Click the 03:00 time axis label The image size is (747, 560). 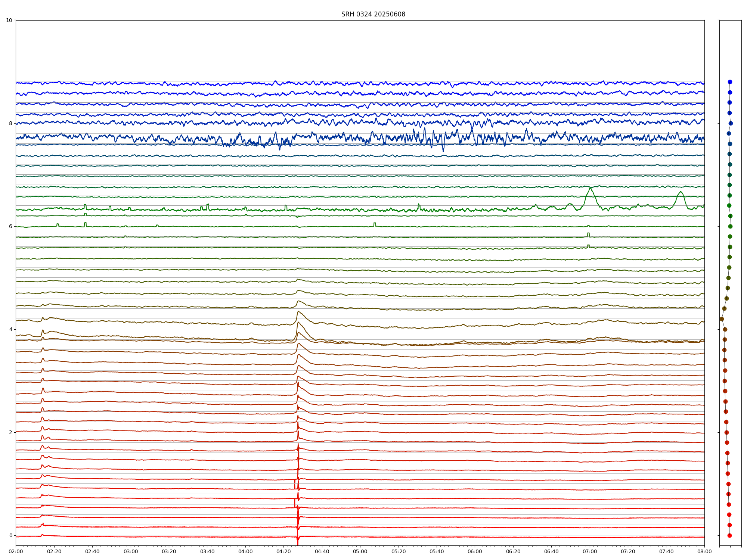click(131, 551)
